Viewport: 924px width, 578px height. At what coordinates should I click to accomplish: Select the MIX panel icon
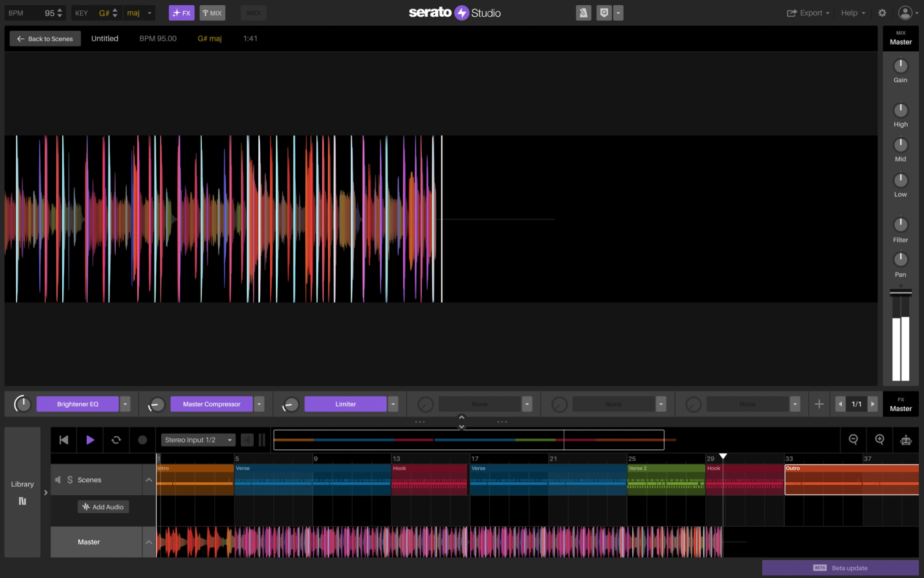tap(212, 13)
